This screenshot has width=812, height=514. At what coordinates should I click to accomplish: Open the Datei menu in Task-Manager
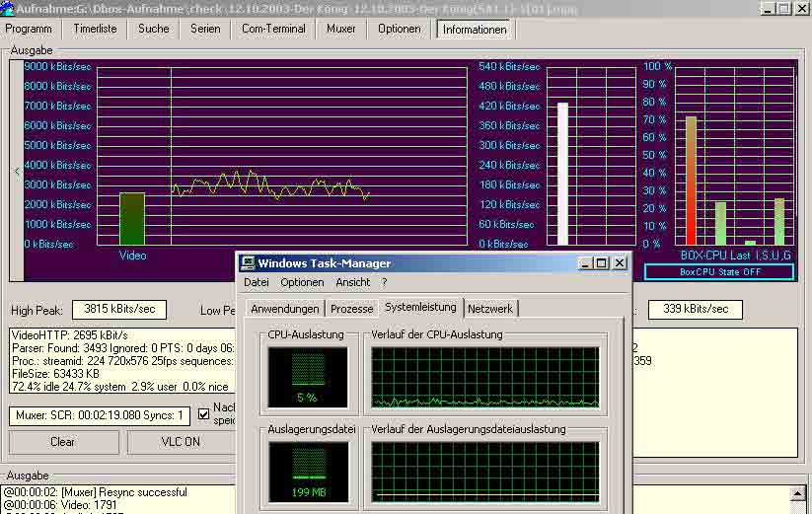[x=257, y=282]
